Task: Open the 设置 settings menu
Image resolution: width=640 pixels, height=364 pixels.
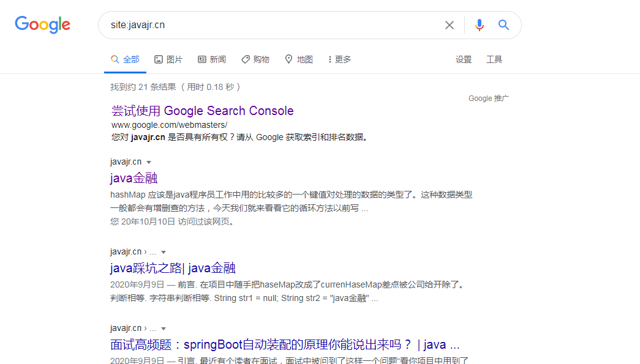Action: pyautogui.click(x=464, y=59)
